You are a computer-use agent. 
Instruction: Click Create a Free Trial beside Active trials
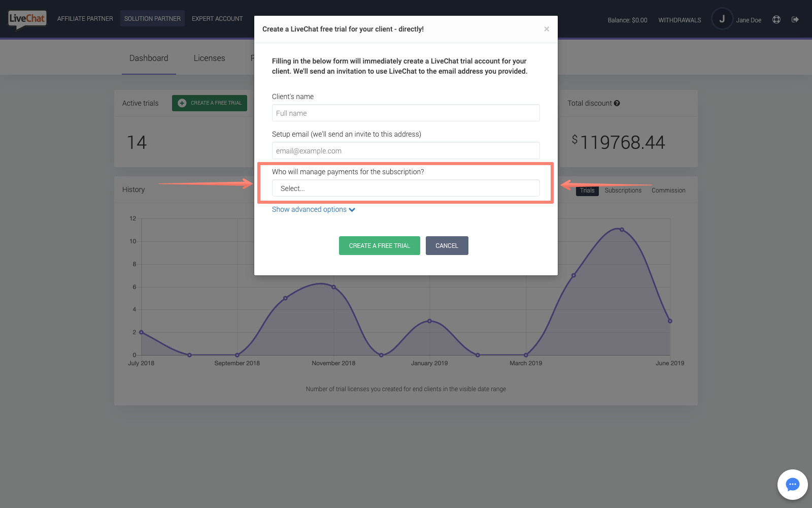click(210, 103)
